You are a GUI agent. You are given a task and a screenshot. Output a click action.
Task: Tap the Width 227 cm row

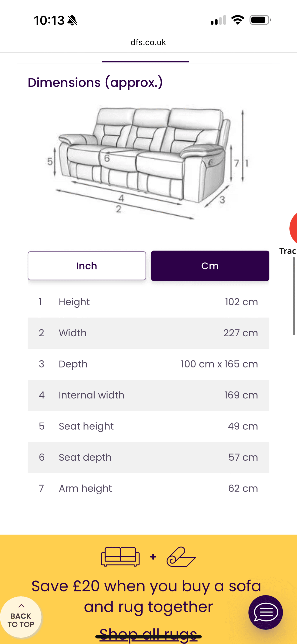(x=148, y=333)
